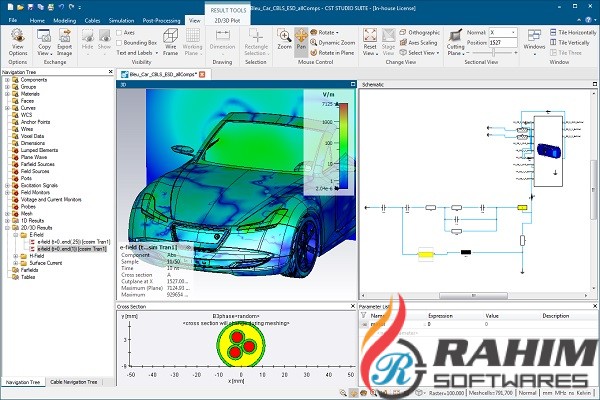The width and height of the screenshot is (600, 400).
Task: Click the Position value field
Action: coord(503,42)
